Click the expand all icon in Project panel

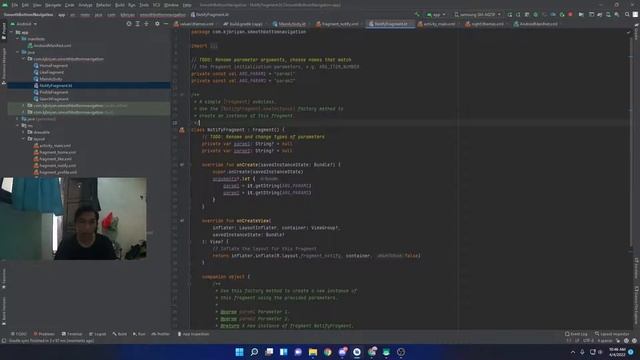(138, 24)
